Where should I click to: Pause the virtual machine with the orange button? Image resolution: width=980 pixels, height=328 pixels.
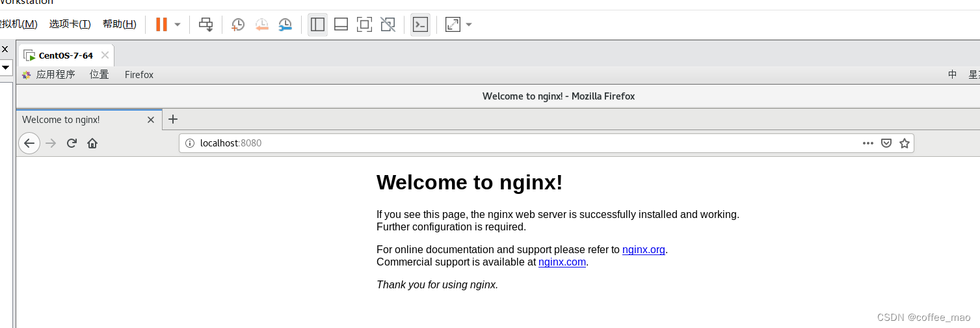[161, 25]
